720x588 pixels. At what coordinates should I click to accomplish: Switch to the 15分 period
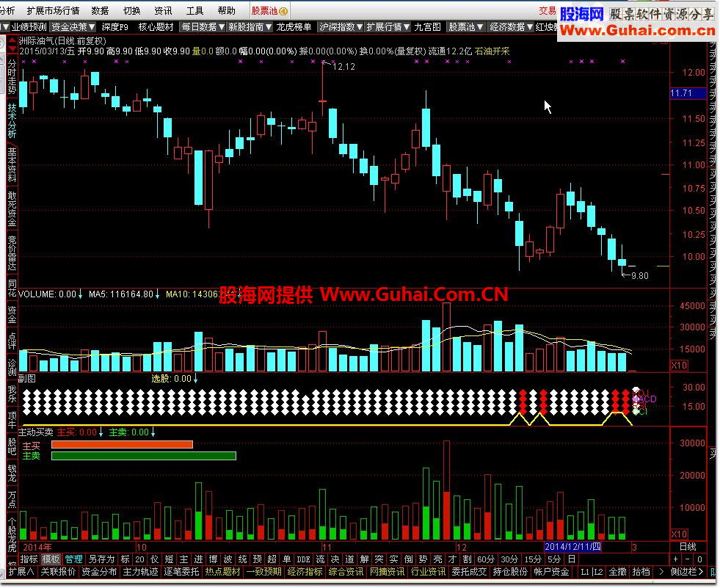(x=533, y=559)
